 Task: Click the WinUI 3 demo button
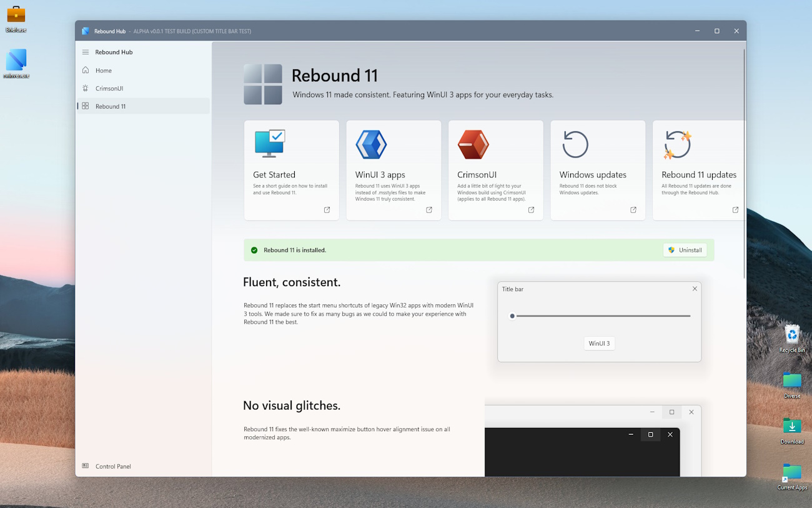click(x=599, y=343)
